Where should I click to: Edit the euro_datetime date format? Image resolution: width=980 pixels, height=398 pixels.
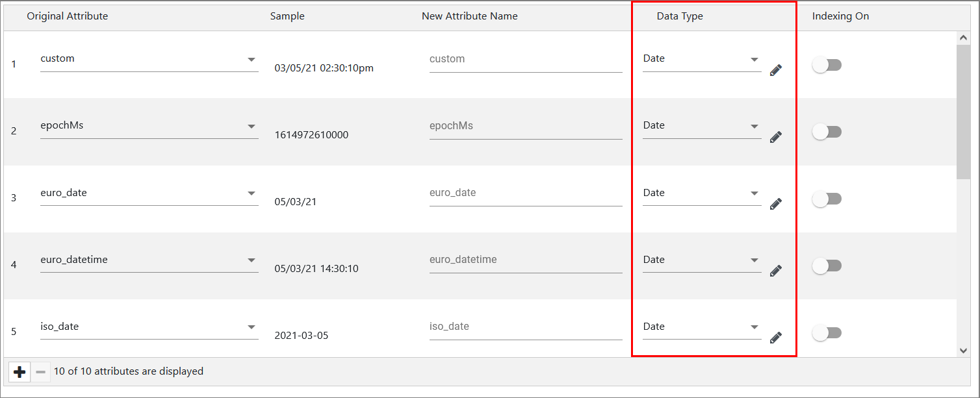776,271
